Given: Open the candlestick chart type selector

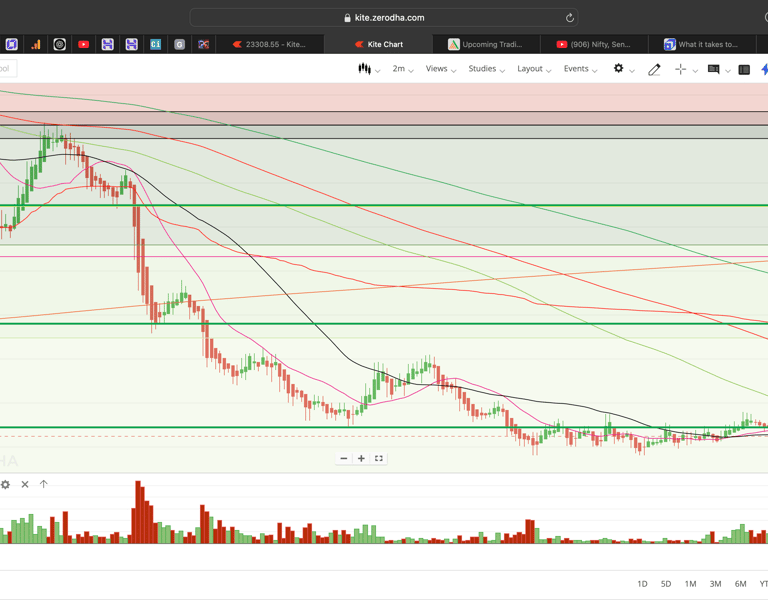Looking at the screenshot, I should (364, 69).
